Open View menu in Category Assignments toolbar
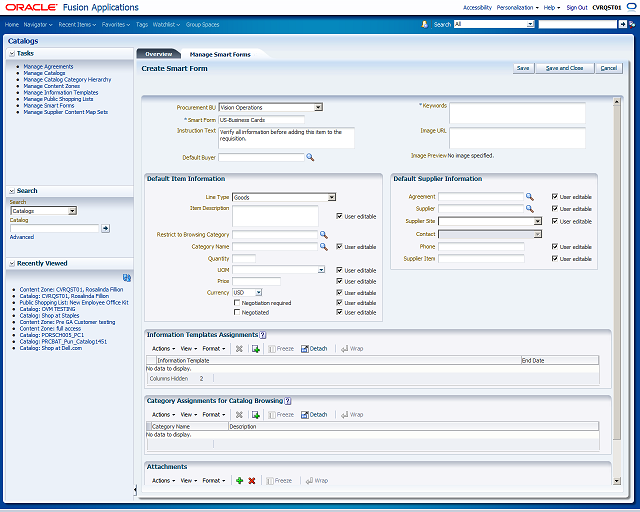 click(x=189, y=415)
